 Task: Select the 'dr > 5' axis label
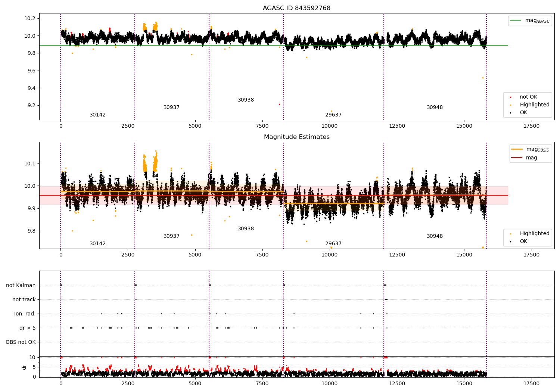click(28, 328)
